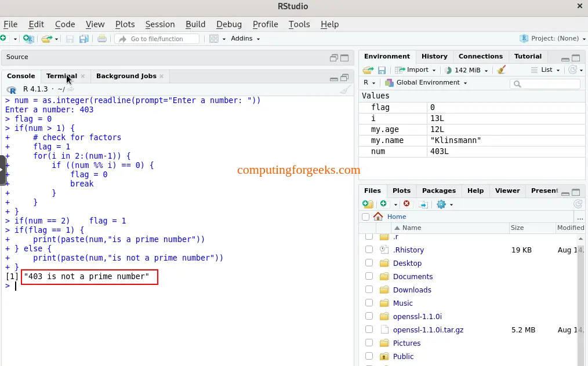
Task: Check the box for openssl-1.1.0i folder
Action: coord(369,316)
